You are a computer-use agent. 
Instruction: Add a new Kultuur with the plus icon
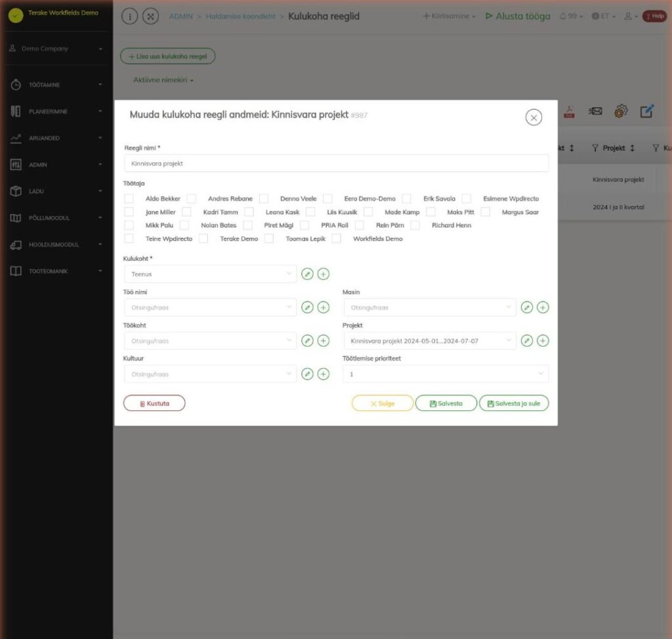tap(323, 374)
